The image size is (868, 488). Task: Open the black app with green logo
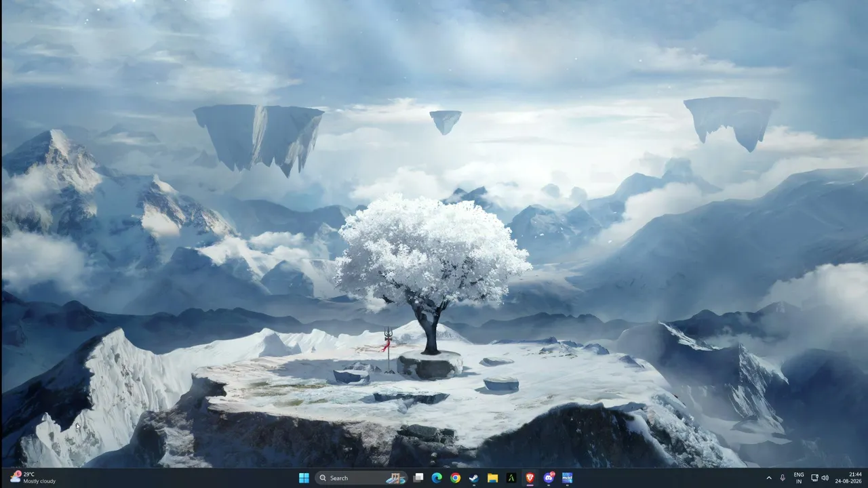[x=511, y=478]
